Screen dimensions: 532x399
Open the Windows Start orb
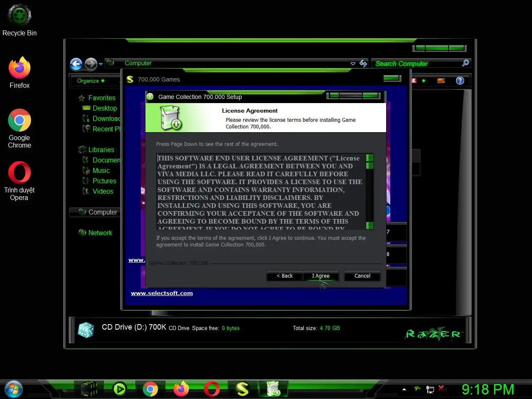[x=13, y=389]
